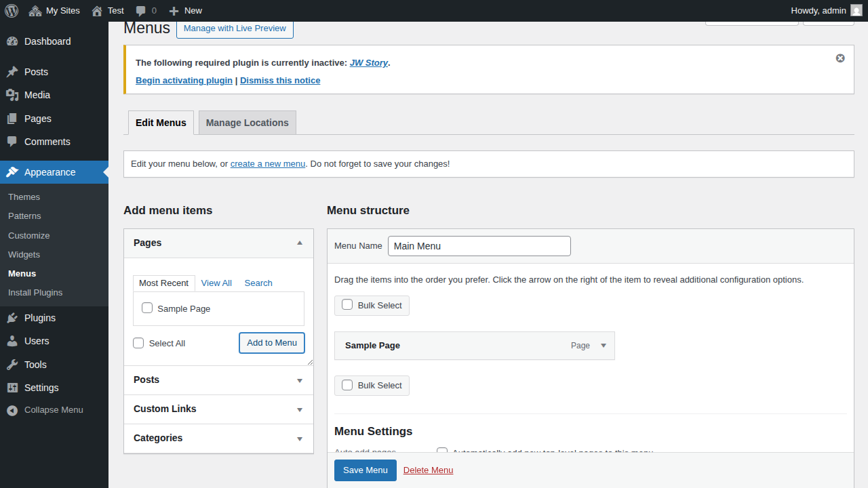
Task: Expand the Custom Links section
Action: pos(299,409)
